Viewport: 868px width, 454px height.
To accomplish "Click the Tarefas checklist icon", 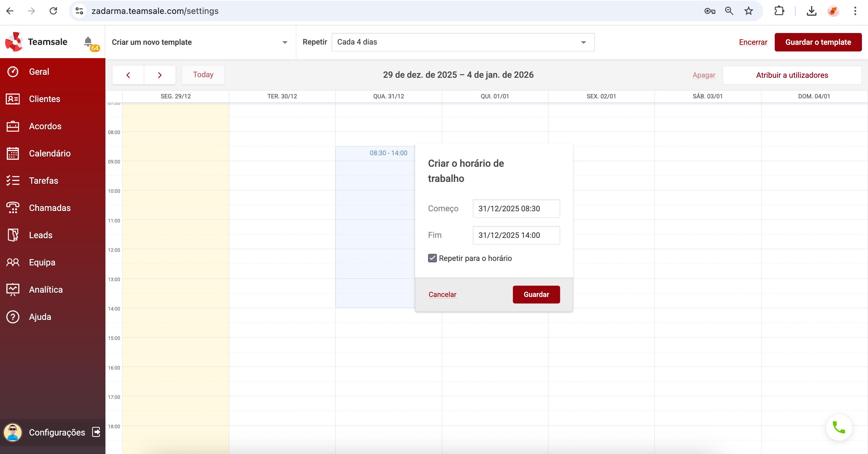I will [x=13, y=181].
